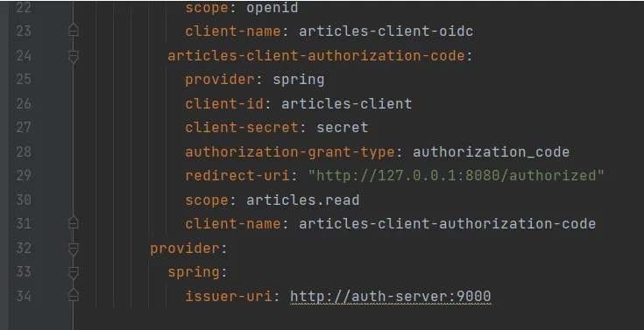Image resolution: width=644 pixels, height=330 pixels.
Task: Collapse fold marker on line 33 spring
Action: click(x=73, y=272)
